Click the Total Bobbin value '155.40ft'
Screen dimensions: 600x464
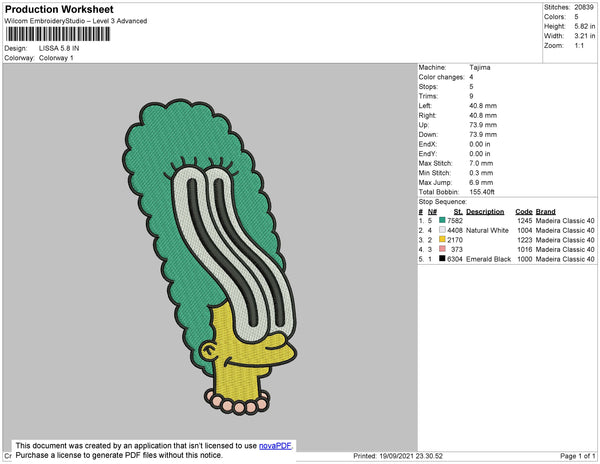click(x=482, y=192)
